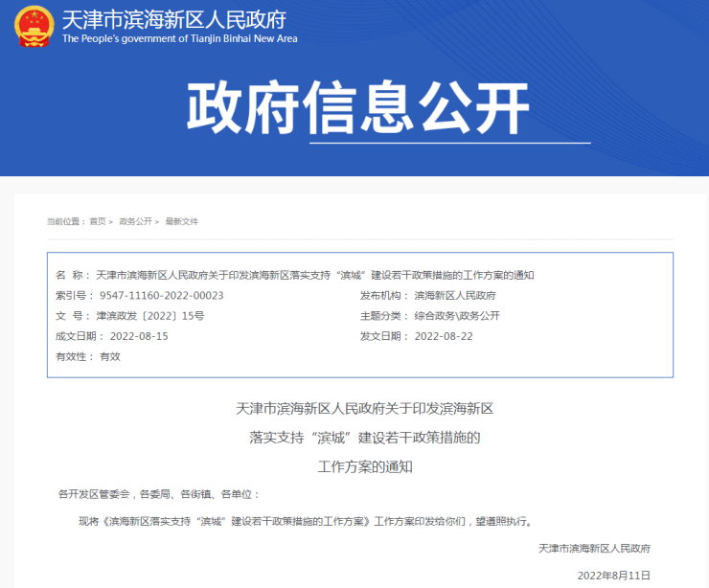Select document number 津滨政发〔2022〕15号

coord(149,316)
